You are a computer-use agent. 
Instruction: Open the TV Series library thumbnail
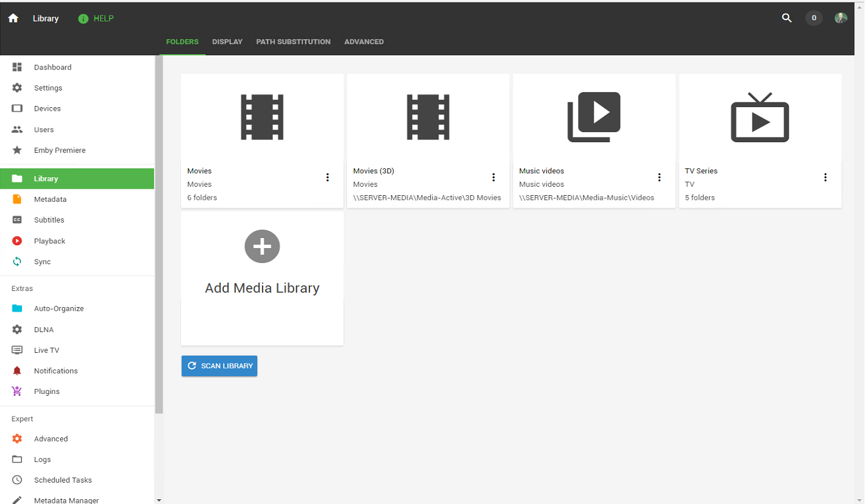click(760, 117)
